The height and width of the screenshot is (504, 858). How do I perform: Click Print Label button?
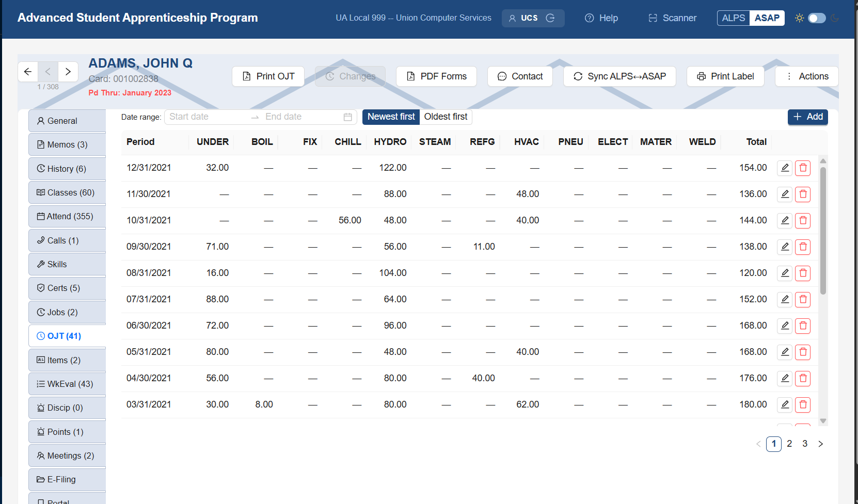(725, 76)
